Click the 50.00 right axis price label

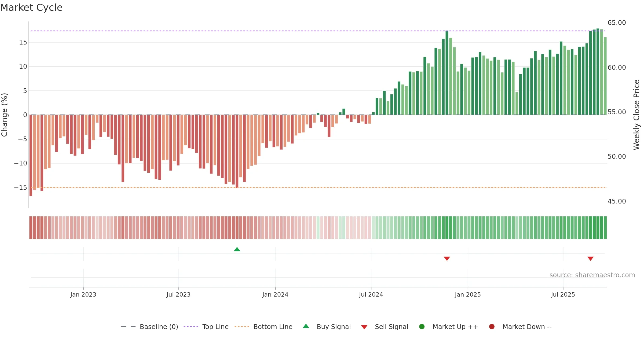617,156
